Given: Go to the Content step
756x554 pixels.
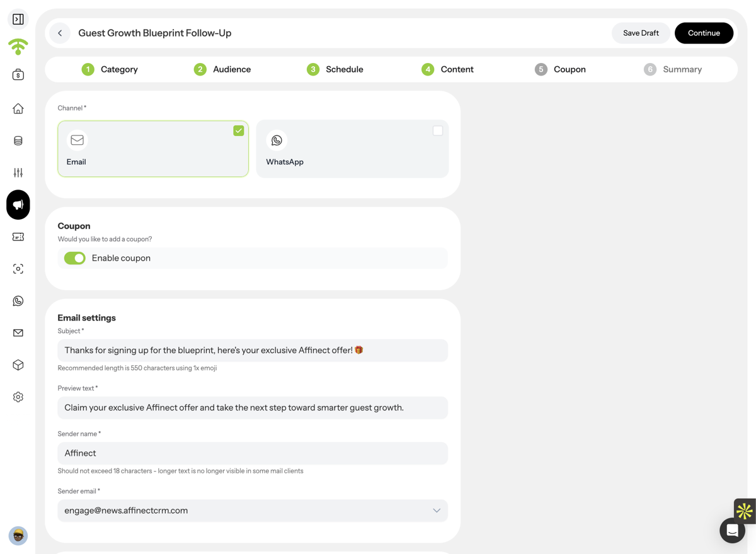Looking at the screenshot, I should [447, 69].
